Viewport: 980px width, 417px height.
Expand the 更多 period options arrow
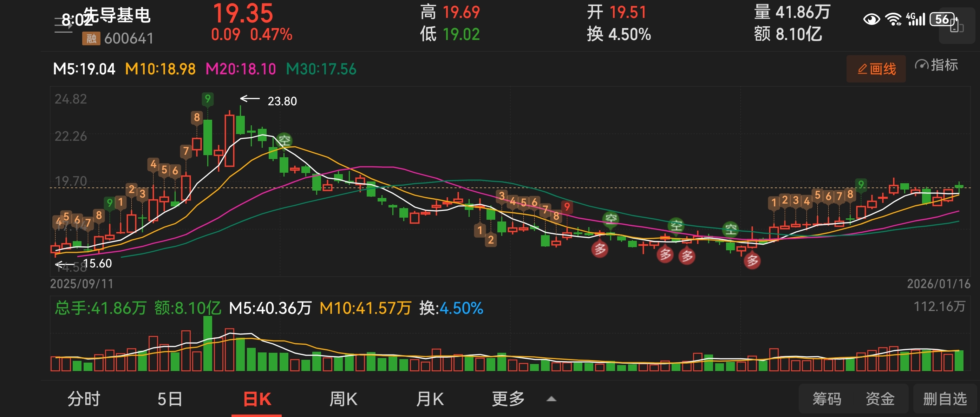pos(551,399)
